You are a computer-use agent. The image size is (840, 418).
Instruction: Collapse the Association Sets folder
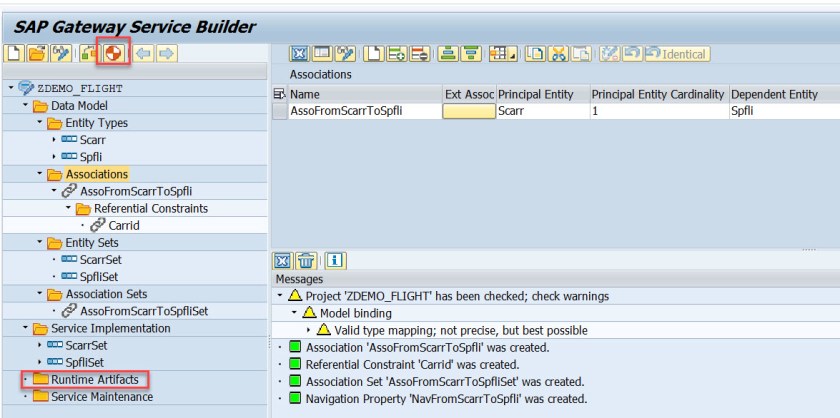click(x=40, y=294)
